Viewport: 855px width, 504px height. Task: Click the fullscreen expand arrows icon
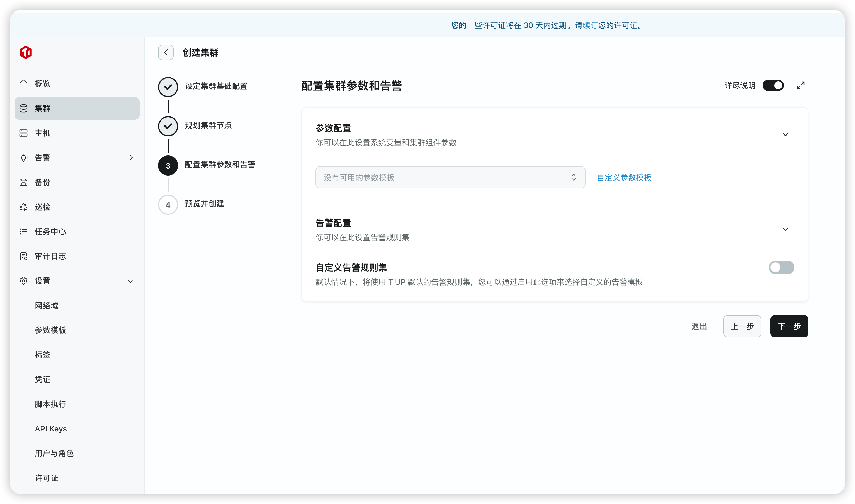800,86
